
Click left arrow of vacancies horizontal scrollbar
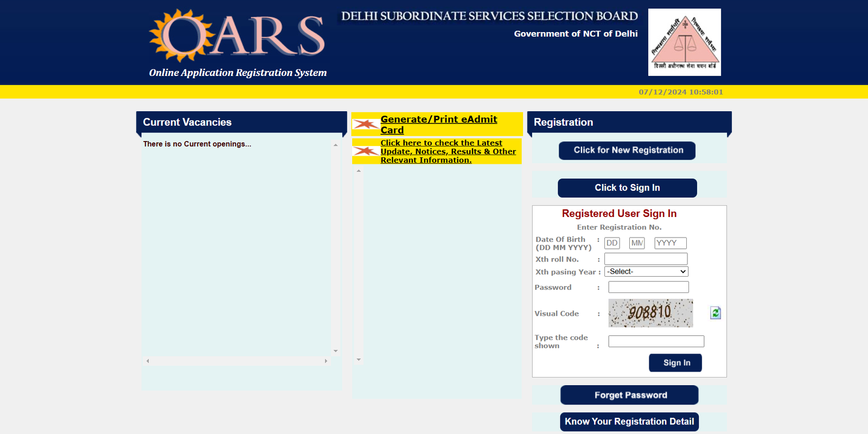click(148, 361)
